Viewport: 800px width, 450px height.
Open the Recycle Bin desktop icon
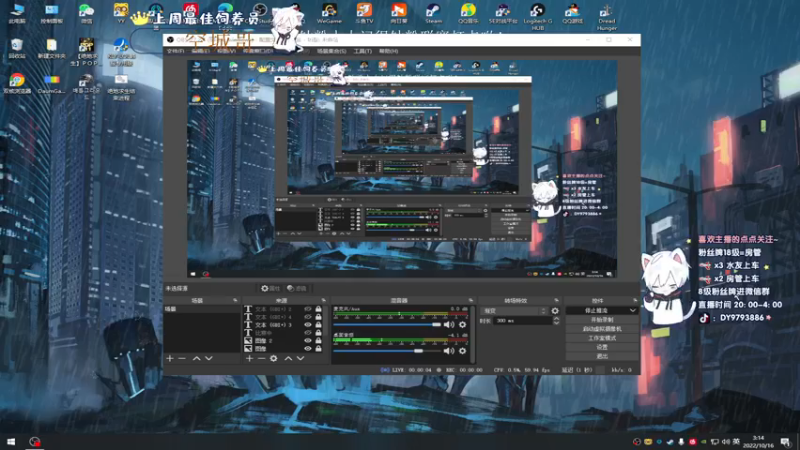tap(17, 48)
